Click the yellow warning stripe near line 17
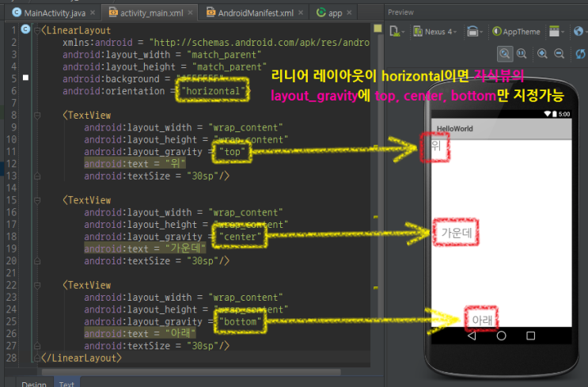The height and width of the screenshot is (387, 588). tap(376, 217)
